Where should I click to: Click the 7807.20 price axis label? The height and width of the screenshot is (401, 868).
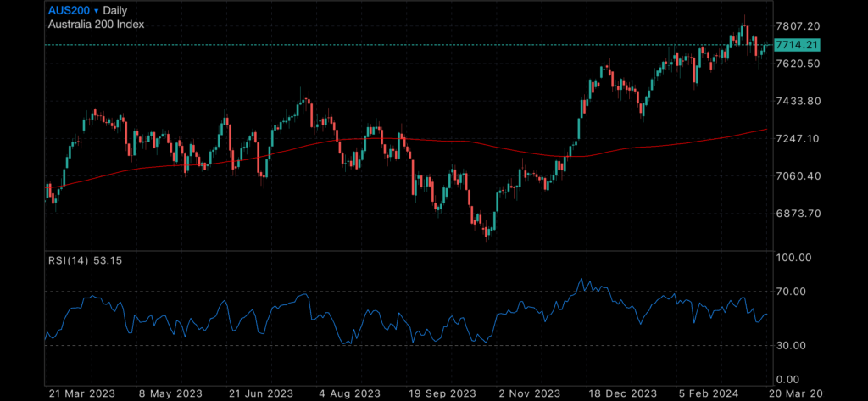tap(798, 26)
